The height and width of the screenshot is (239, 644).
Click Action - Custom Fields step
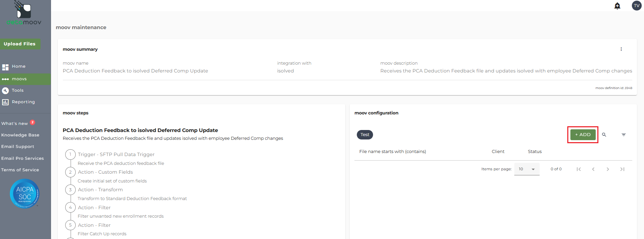tap(105, 172)
